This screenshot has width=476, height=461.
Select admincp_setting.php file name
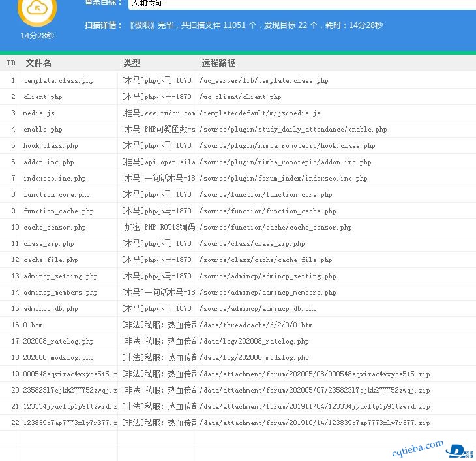pyautogui.click(x=61, y=276)
